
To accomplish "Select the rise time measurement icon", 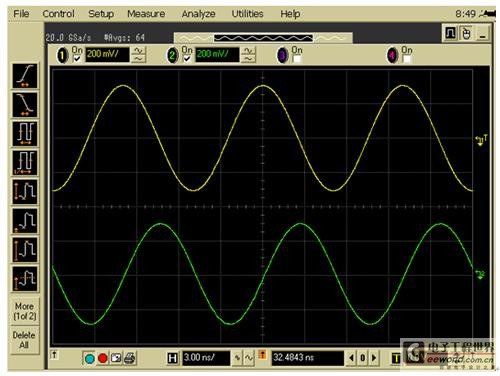I will click(x=25, y=76).
